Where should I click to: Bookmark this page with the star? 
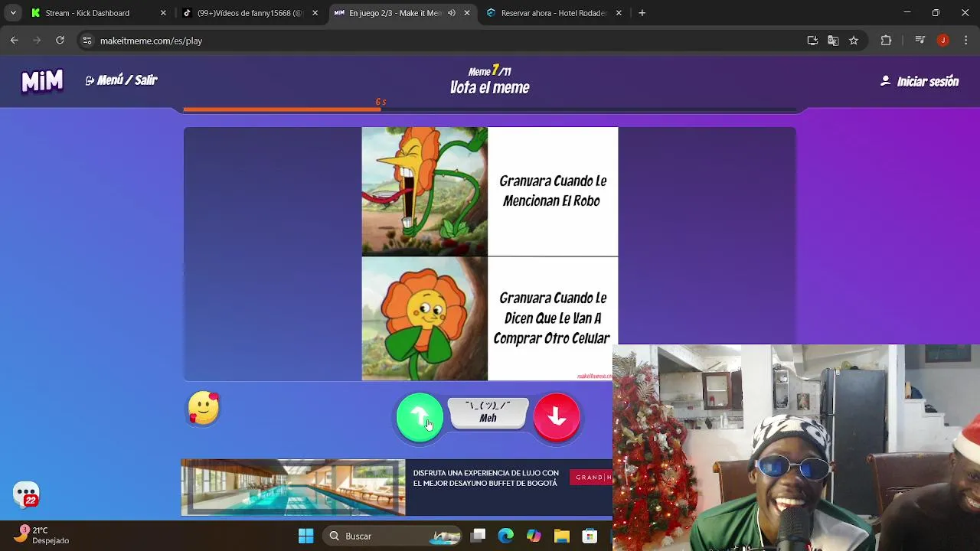tap(854, 41)
